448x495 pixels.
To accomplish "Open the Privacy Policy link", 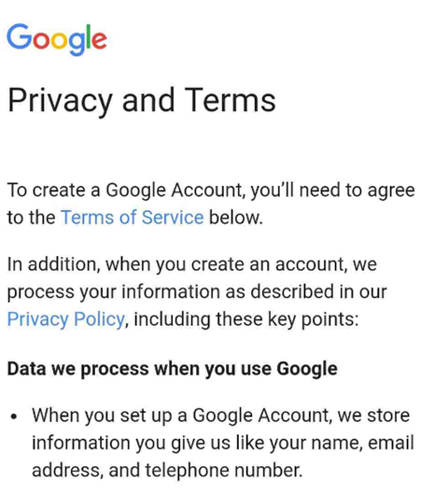I will pyautogui.click(x=66, y=319).
